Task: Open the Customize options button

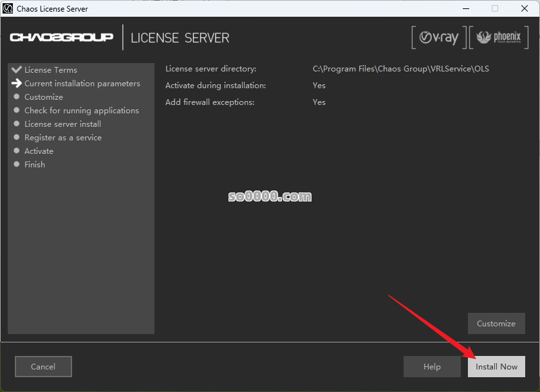Action: tap(496, 324)
